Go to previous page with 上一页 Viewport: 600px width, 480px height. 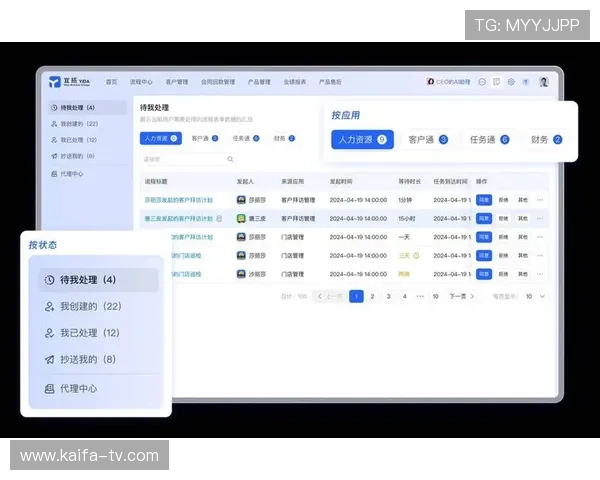tap(330, 296)
